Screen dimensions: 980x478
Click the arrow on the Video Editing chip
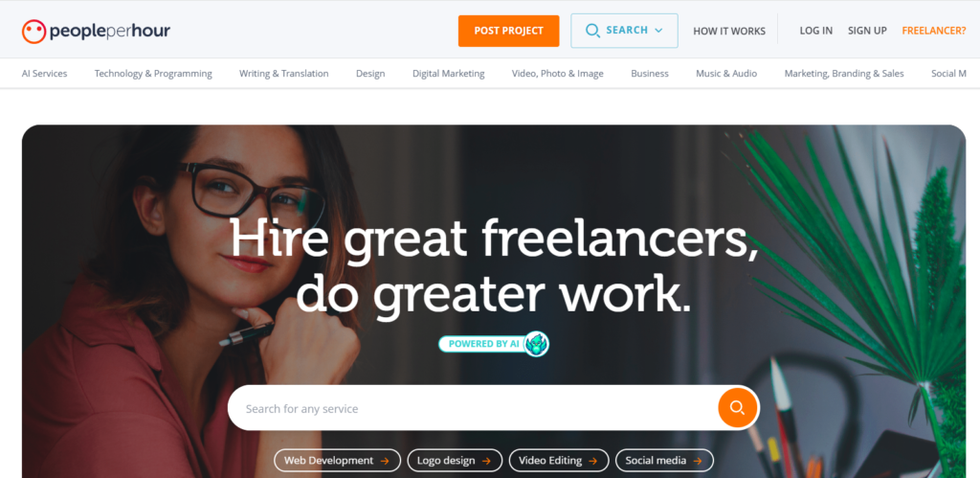[592, 461]
